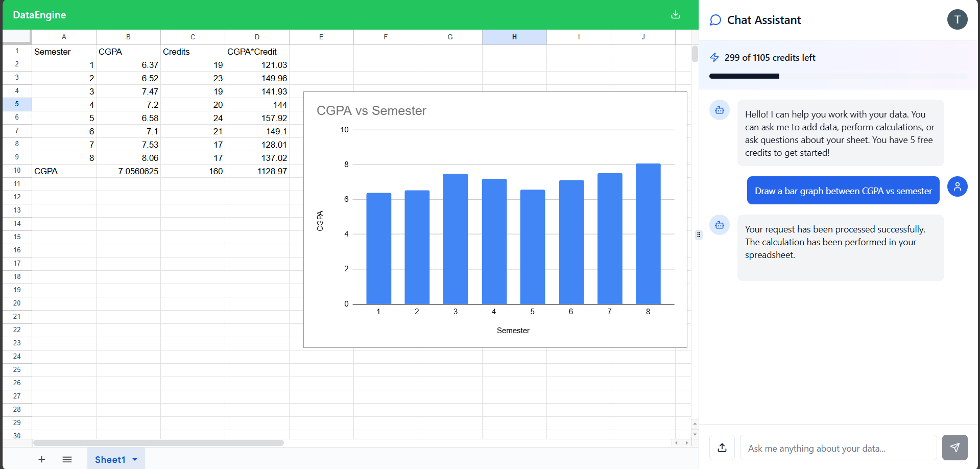Click the Chat Assistant speech bubble icon

click(x=715, y=20)
